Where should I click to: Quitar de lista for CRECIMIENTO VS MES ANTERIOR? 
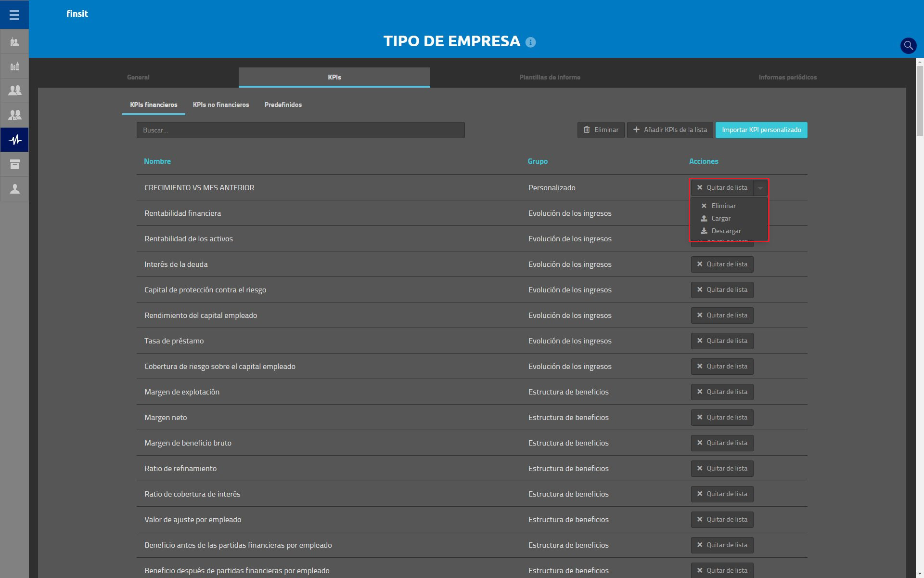722,188
